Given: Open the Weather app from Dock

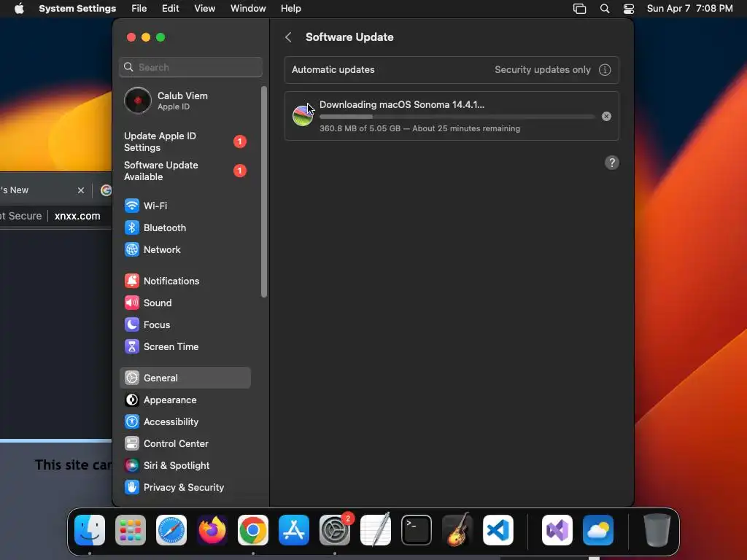Looking at the screenshot, I should 598,530.
